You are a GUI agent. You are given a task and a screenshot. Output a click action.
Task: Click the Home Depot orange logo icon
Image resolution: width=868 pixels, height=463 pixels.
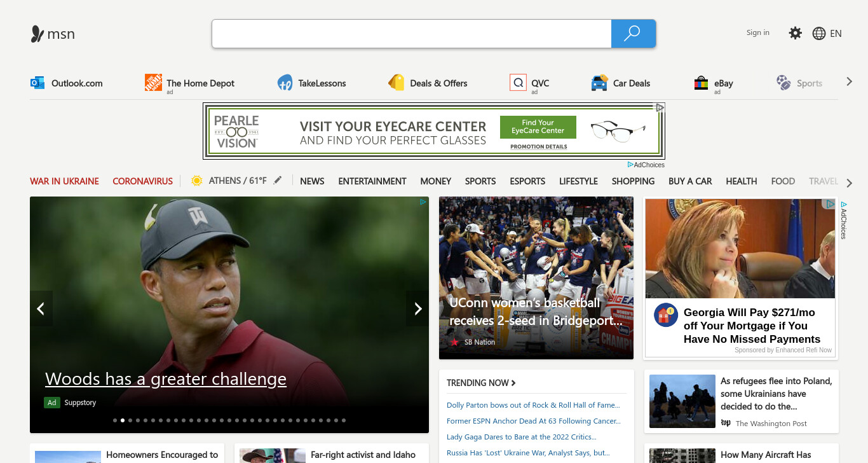[x=153, y=83]
